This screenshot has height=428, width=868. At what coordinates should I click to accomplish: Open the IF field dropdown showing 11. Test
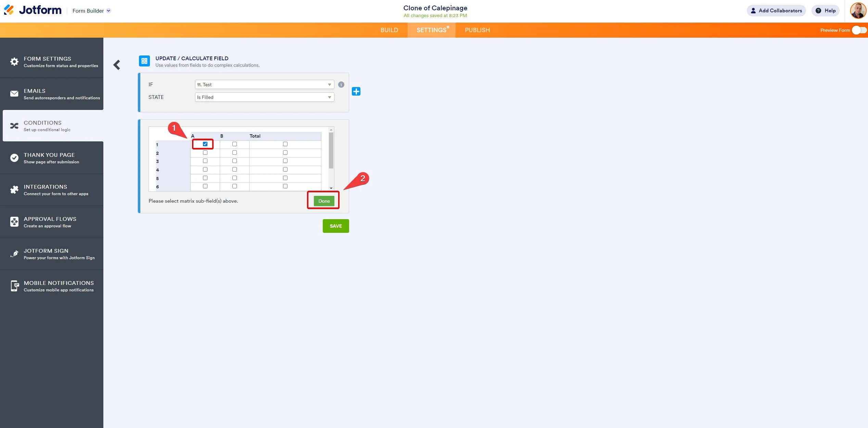(x=264, y=84)
